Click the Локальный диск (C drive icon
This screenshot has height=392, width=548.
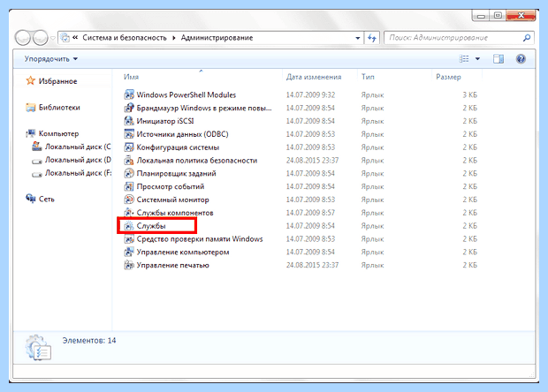coord(37,147)
